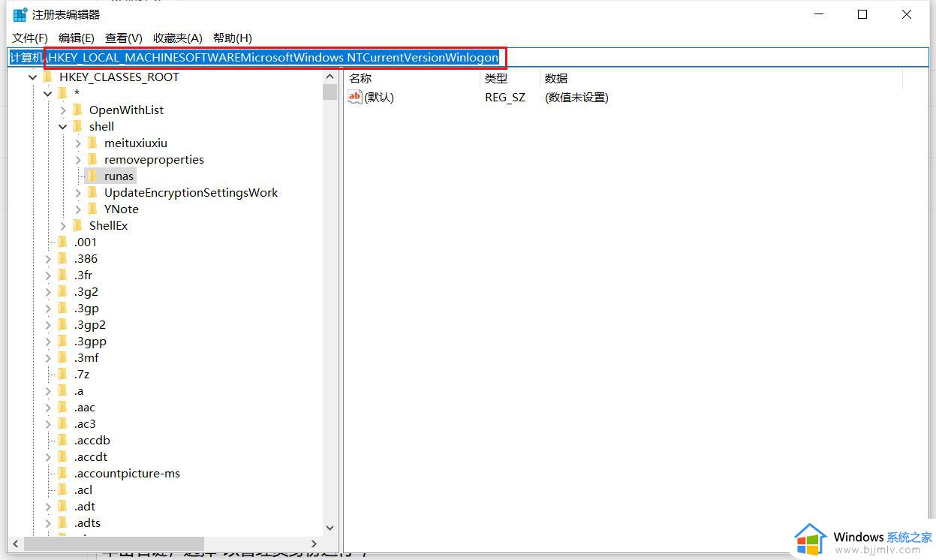Select the removeproperties folder icon
Screen dimensions: 936x560
[x=93, y=159]
